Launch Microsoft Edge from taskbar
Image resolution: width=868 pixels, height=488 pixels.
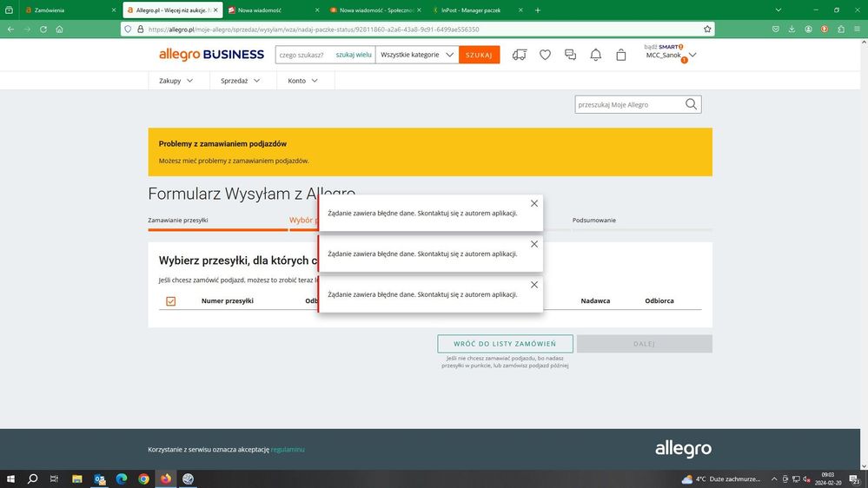tap(122, 478)
